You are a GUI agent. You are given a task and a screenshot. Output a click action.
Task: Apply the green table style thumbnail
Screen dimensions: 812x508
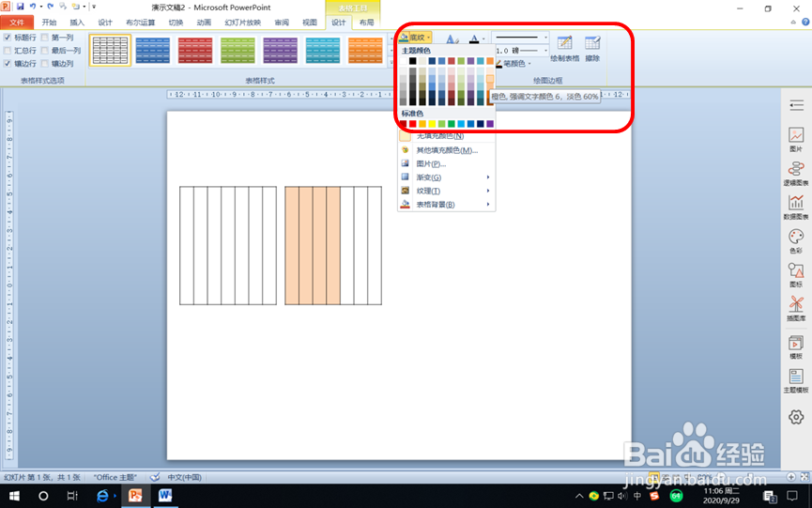[237, 50]
